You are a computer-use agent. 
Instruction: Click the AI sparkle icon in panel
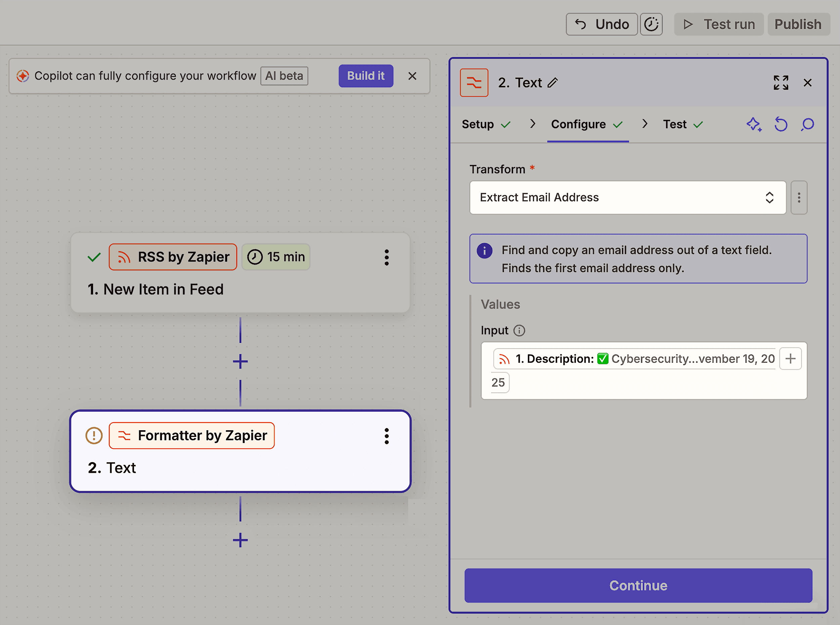coord(754,124)
